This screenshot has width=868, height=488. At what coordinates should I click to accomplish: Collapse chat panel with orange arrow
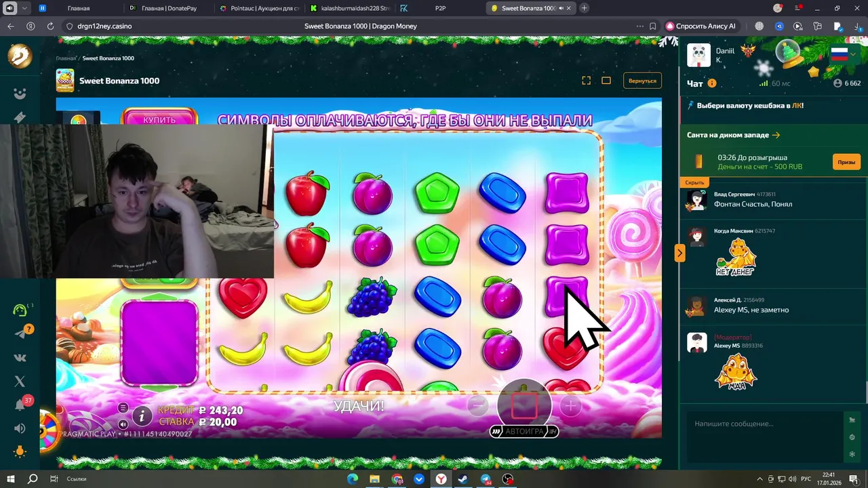[x=679, y=253]
